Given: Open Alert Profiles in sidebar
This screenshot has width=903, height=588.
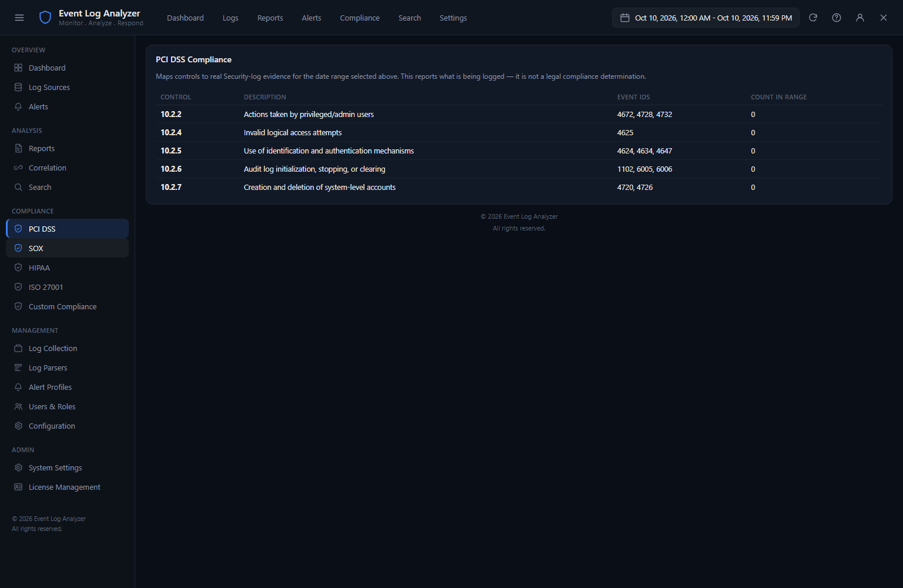Looking at the screenshot, I should [67, 387].
